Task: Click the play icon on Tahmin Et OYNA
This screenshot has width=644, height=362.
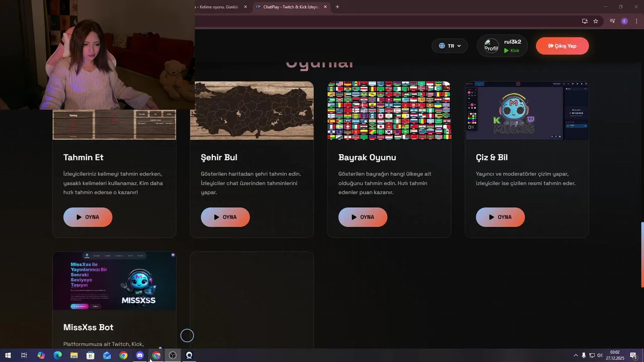Action: (x=79, y=217)
